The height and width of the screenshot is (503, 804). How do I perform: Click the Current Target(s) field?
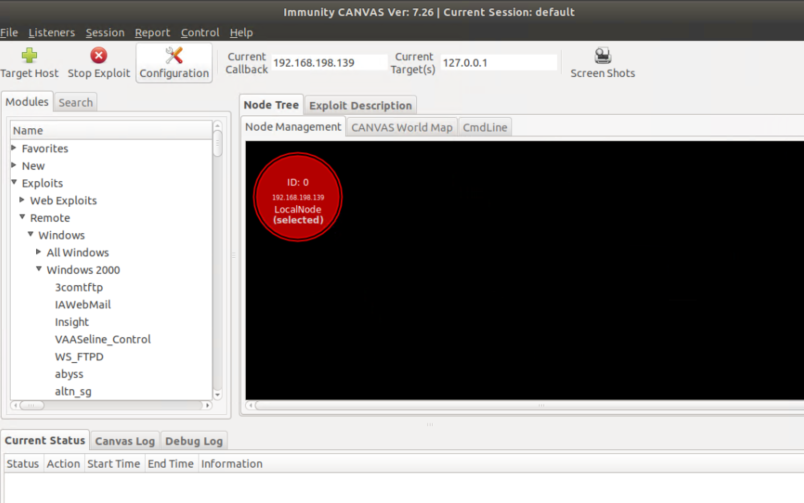498,63
